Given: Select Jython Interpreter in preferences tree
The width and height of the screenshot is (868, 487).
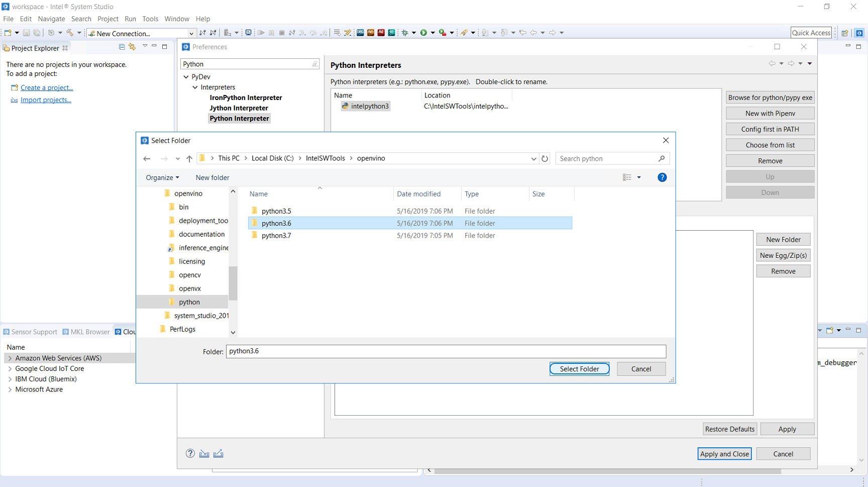Looking at the screenshot, I should [x=239, y=108].
